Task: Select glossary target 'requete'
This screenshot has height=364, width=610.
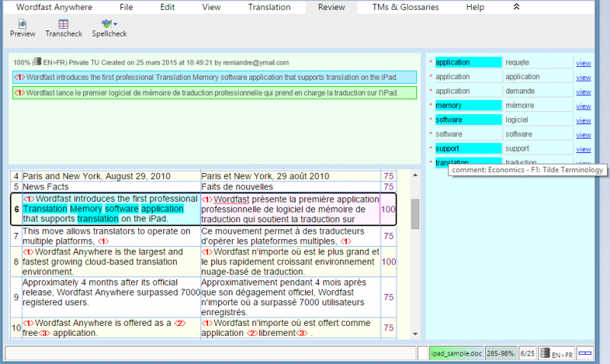Action: click(x=538, y=62)
